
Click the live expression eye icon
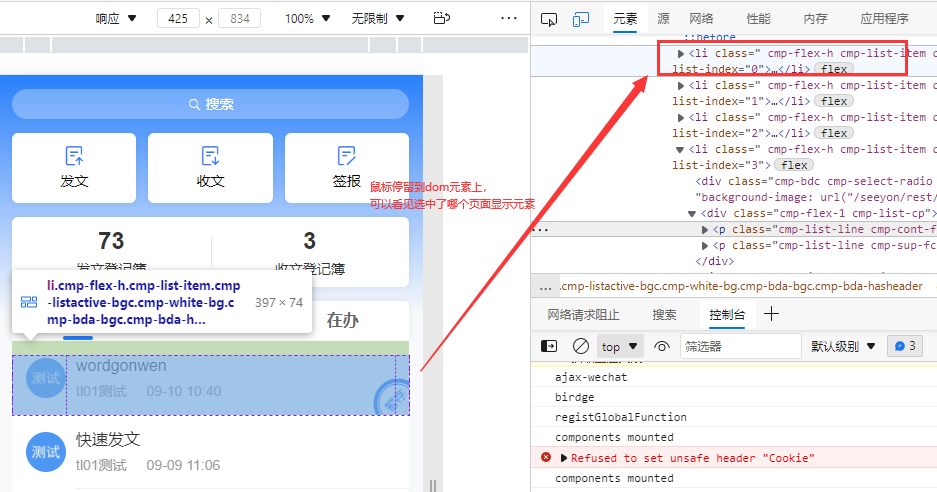coord(662,346)
